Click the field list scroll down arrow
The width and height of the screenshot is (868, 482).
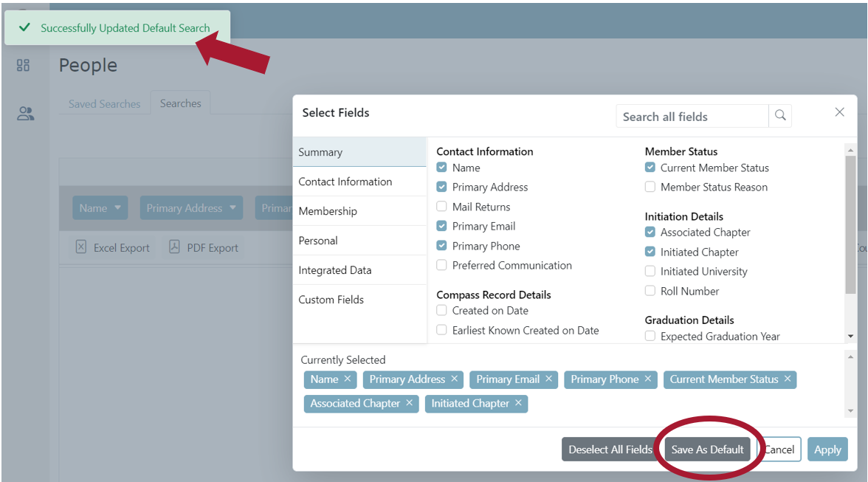pos(850,337)
